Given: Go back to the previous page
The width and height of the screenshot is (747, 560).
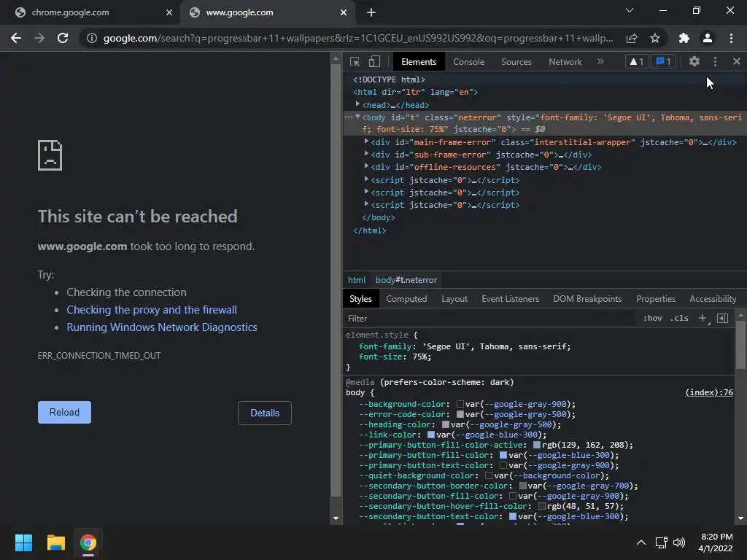Looking at the screenshot, I should coord(16,38).
